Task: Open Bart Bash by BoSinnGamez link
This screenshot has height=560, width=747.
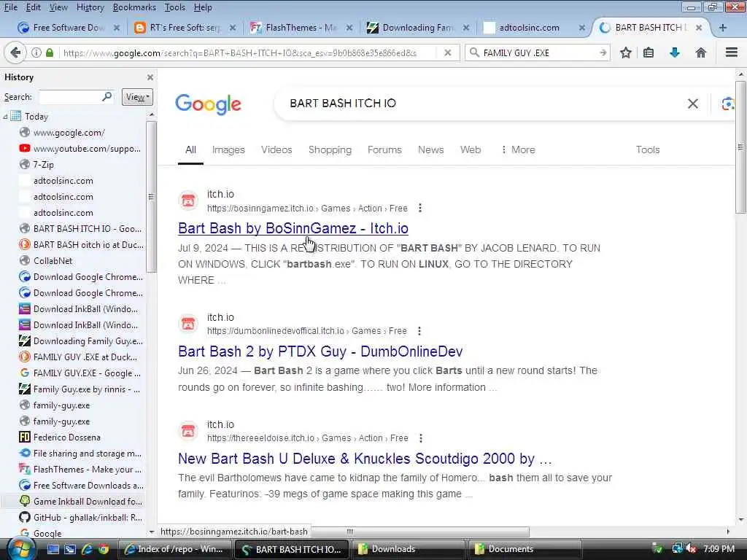Action: (x=293, y=228)
